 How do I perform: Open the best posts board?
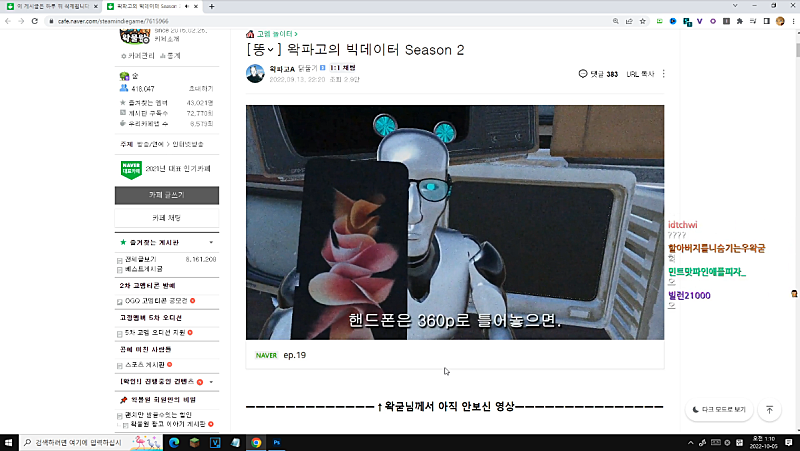[x=144, y=269]
